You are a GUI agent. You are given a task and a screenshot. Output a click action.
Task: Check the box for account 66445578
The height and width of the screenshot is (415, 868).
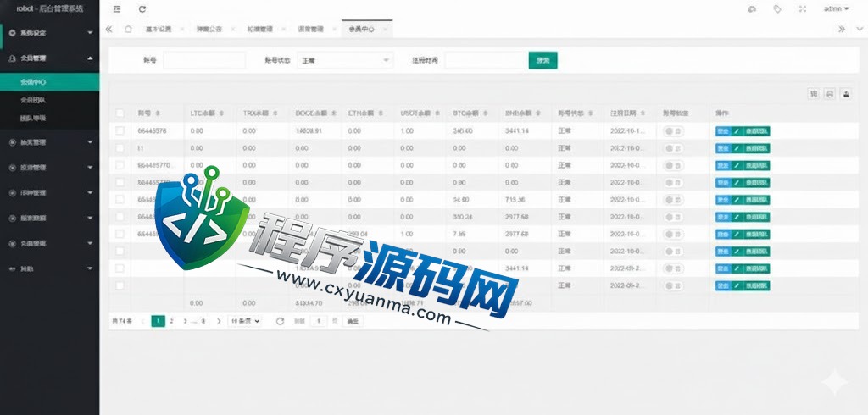(120, 131)
